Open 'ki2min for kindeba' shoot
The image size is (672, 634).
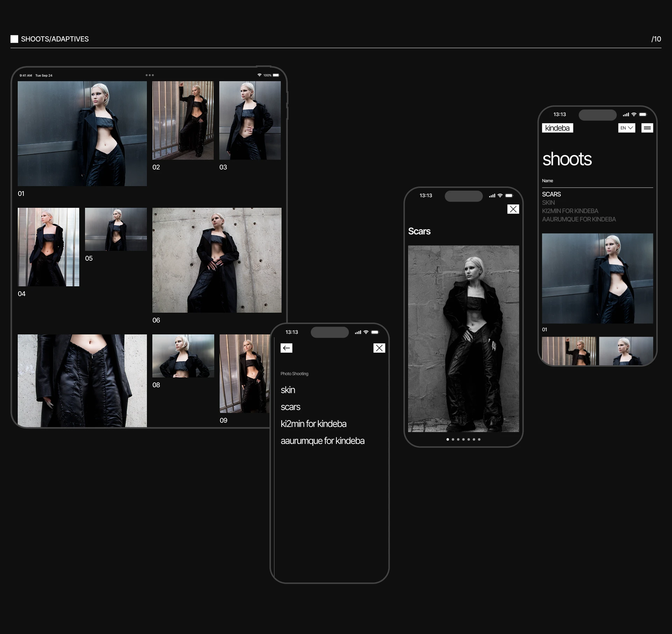coord(313,424)
